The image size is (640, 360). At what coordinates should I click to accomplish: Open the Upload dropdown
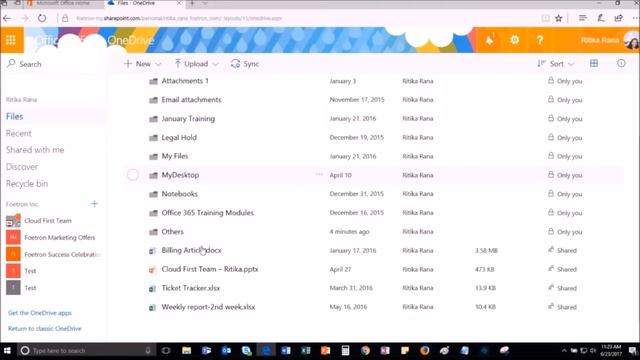196,64
